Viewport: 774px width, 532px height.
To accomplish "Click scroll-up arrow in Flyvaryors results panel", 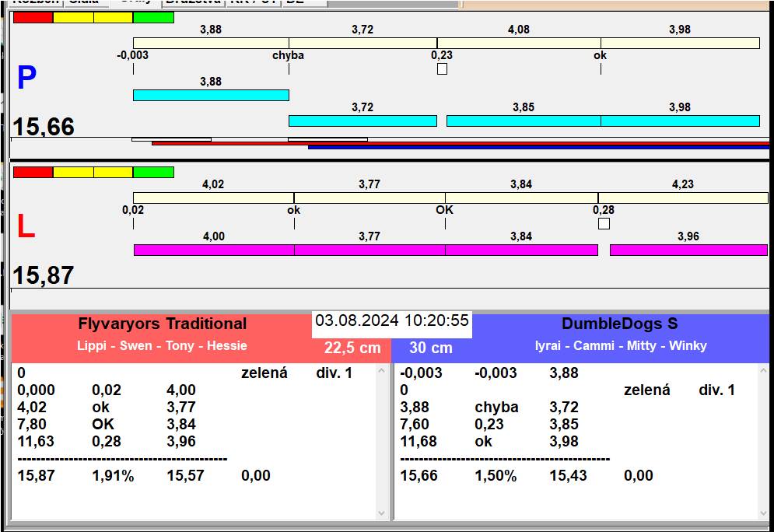I will pyautogui.click(x=381, y=372).
